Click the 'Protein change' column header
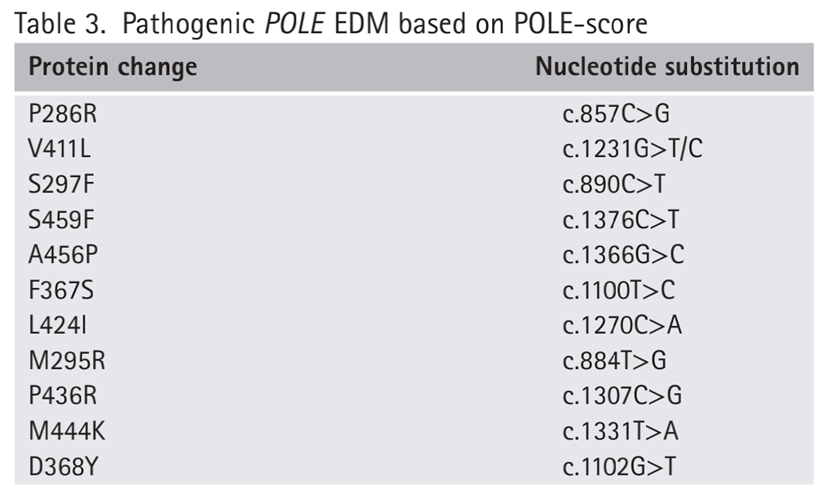 tap(112, 68)
